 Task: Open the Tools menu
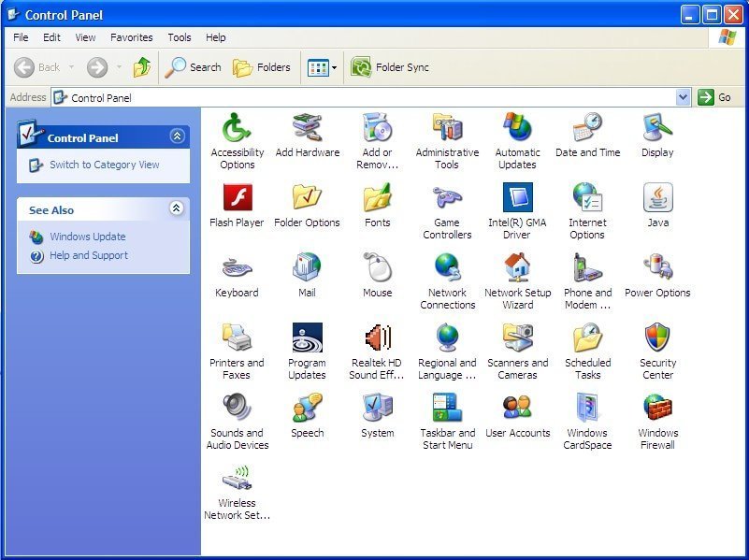tap(180, 37)
